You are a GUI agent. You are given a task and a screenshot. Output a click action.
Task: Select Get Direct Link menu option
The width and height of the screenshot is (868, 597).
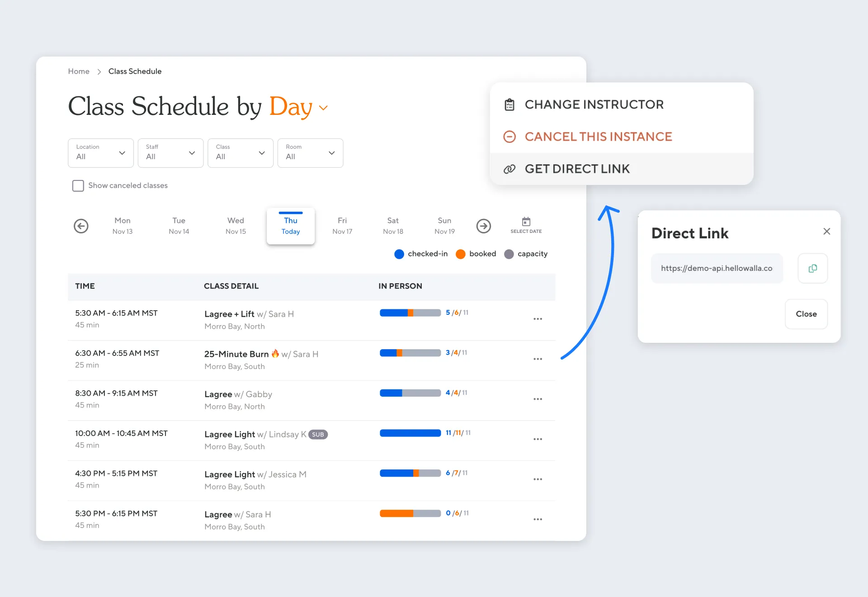point(577,169)
